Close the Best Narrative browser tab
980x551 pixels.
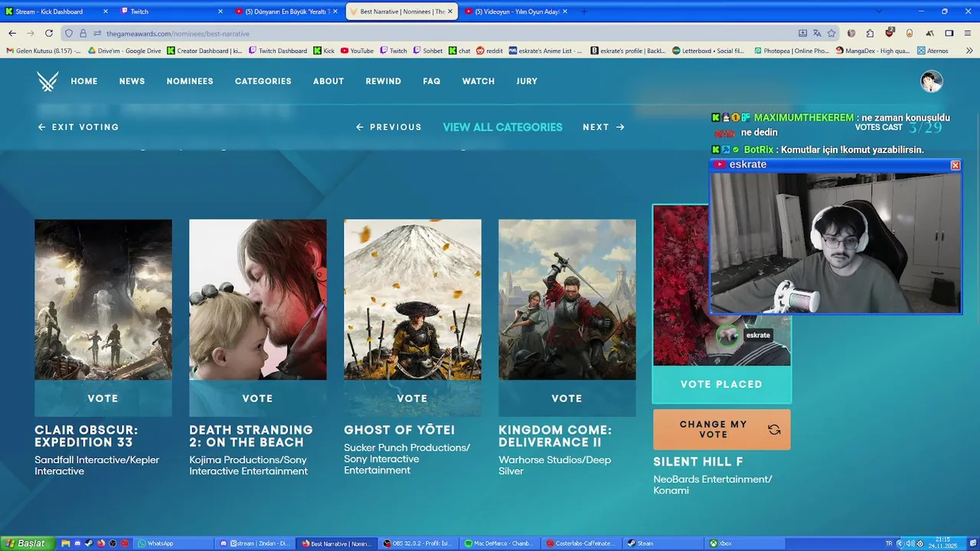click(x=450, y=11)
